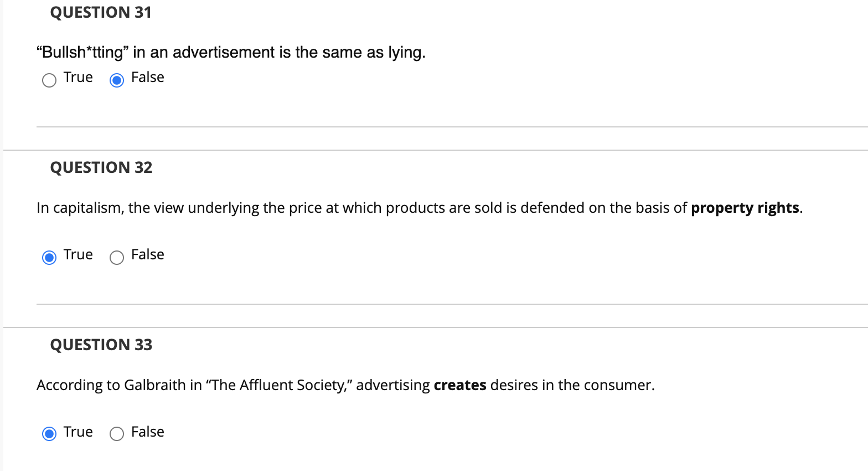This screenshot has height=471, width=868.
Task: Click the True label next to Question 33 radio
Action: [x=78, y=432]
